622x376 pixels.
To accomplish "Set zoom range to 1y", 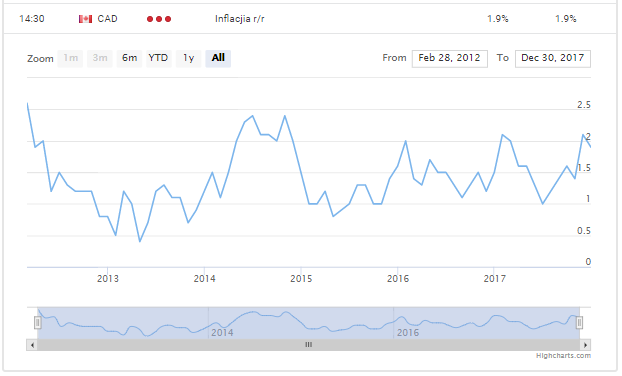I will pyautogui.click(x=188, y=58).
